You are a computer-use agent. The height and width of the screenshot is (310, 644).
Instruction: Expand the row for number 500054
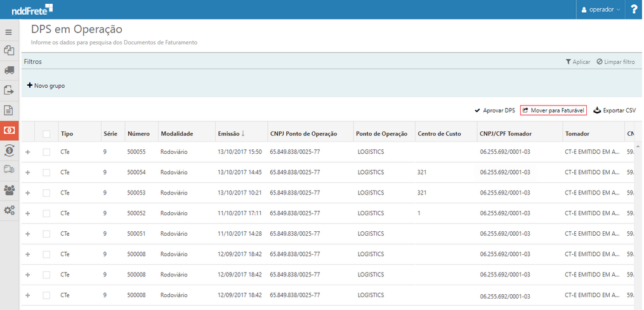point(27,173)
